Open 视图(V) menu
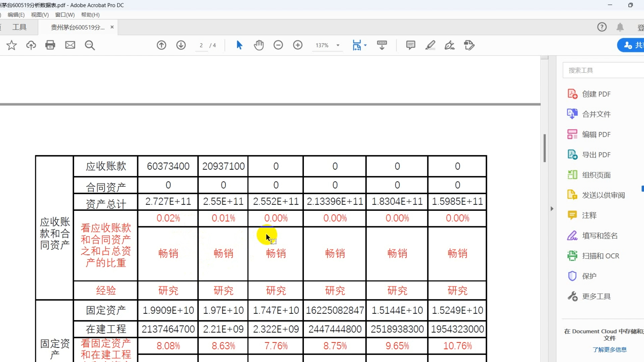The height and width of the screenshot is (362, 644). pos(40,15)
